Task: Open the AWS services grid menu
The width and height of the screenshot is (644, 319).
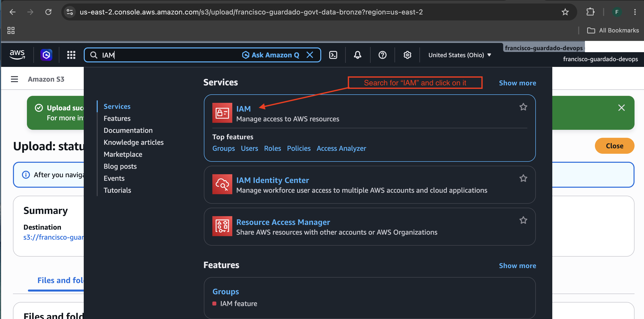Action: point(71,55)
